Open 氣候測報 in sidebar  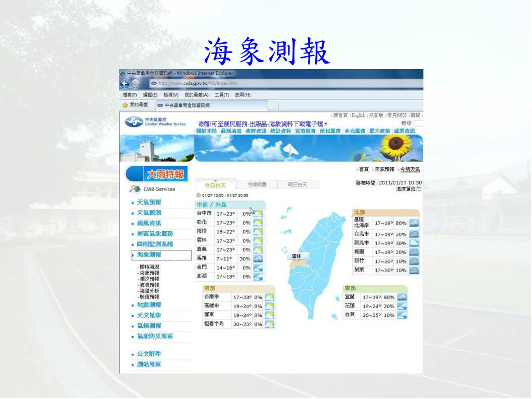[149, 326]
